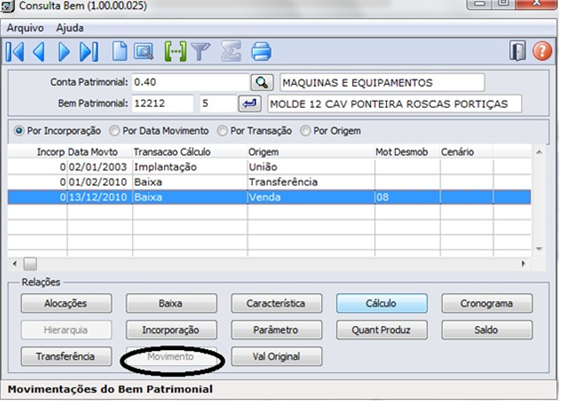Select the Por Origem option
The height and width of the screenshot is (401, 567).
pyautogui.click(x=331, y=131)
